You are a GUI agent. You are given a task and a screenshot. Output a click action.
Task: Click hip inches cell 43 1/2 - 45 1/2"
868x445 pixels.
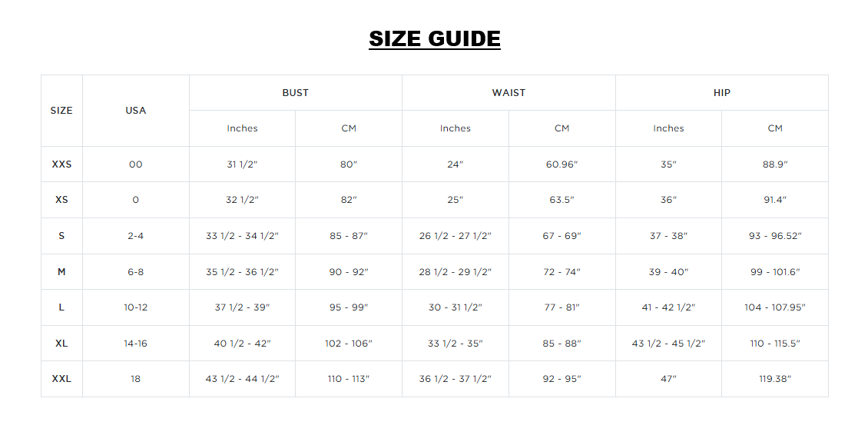coord(668,343)
